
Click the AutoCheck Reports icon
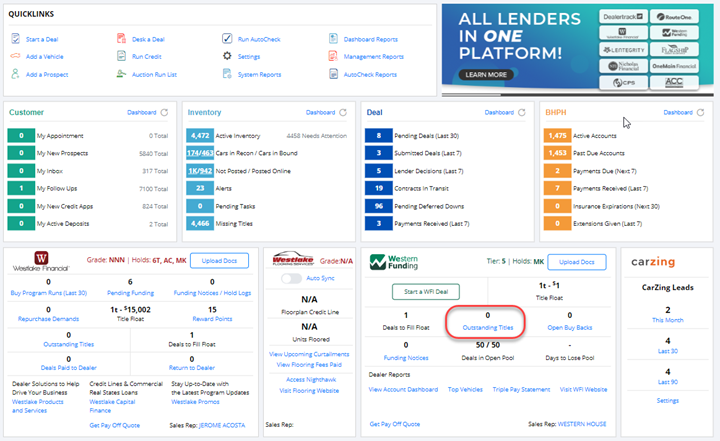click(x=333, y=74)
